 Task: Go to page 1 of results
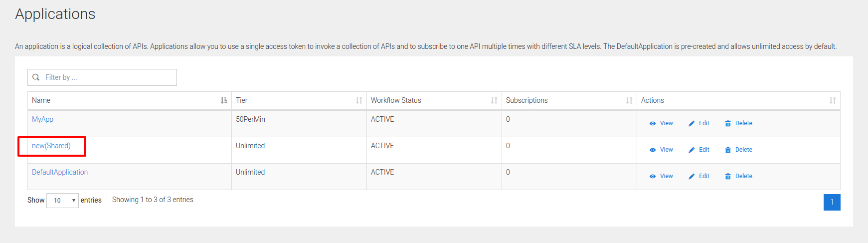[832, 202]
